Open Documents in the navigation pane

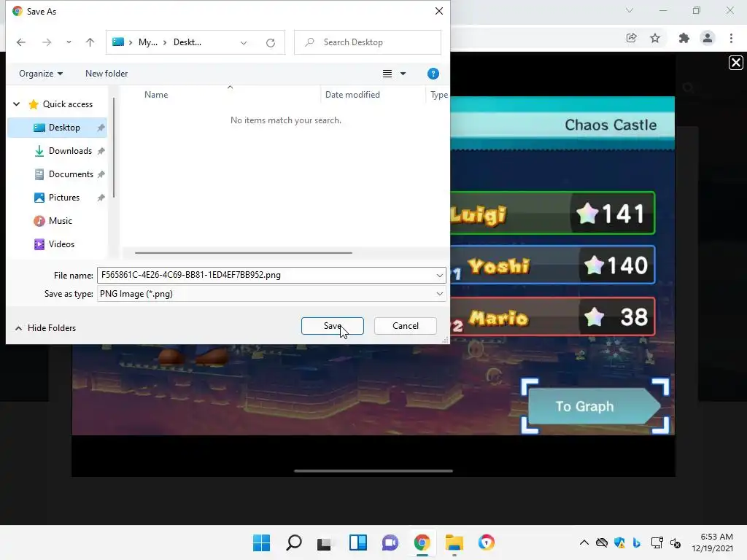coord(71,174)
